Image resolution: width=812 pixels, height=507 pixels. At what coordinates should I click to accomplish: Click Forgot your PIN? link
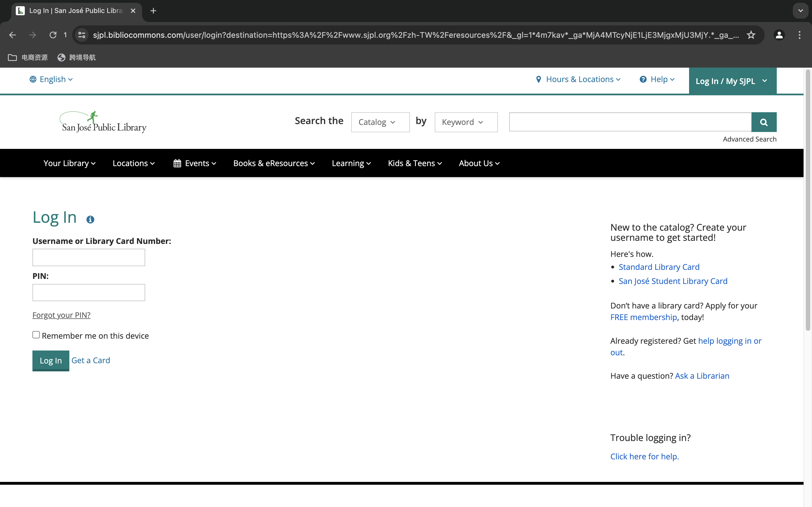coord(61,315)
